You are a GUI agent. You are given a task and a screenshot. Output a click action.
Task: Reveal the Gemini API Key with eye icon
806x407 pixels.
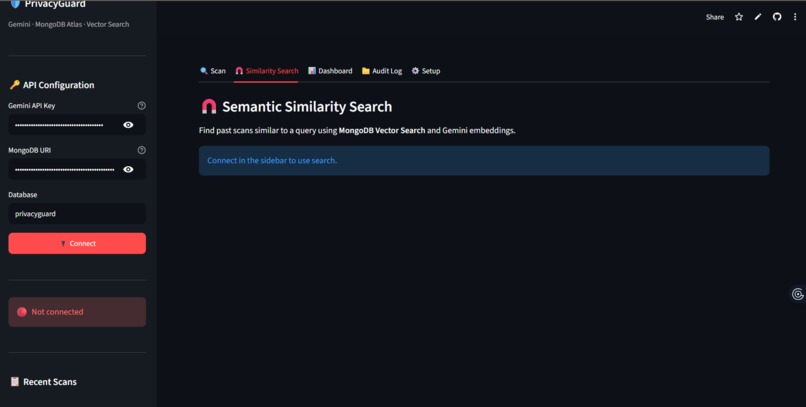[128, 125]
